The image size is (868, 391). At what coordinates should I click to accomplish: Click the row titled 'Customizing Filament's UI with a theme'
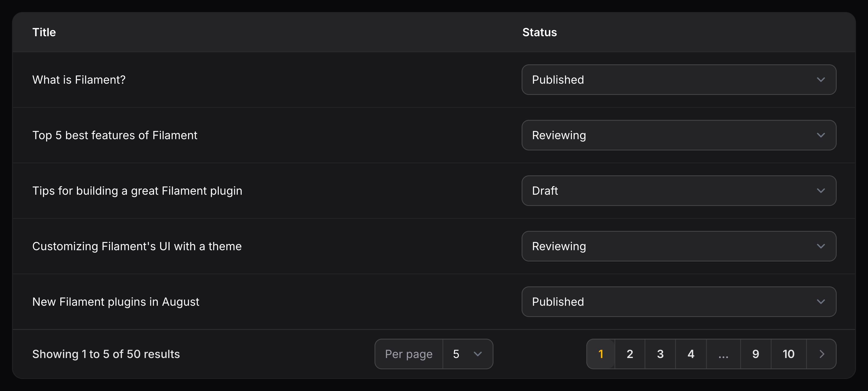pyautogui.click(x=137, y=246)
